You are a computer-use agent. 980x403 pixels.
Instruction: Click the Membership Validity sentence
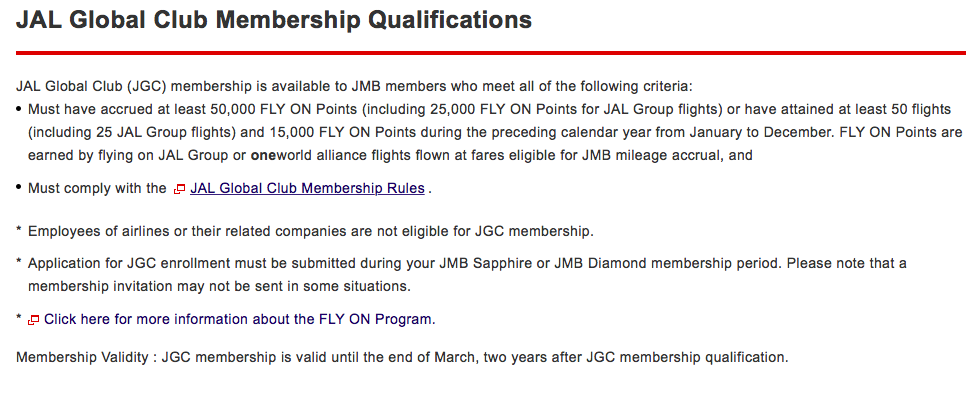point(402,357)
